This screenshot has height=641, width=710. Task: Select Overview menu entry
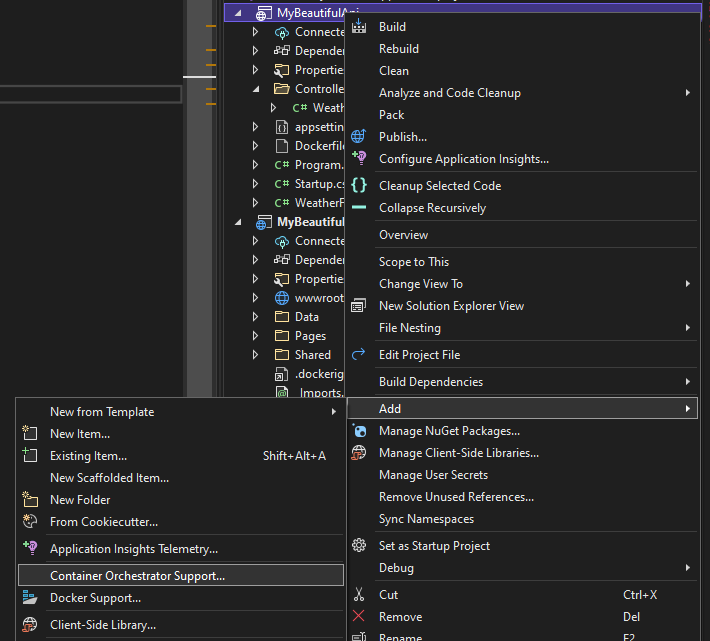[522, 234]
